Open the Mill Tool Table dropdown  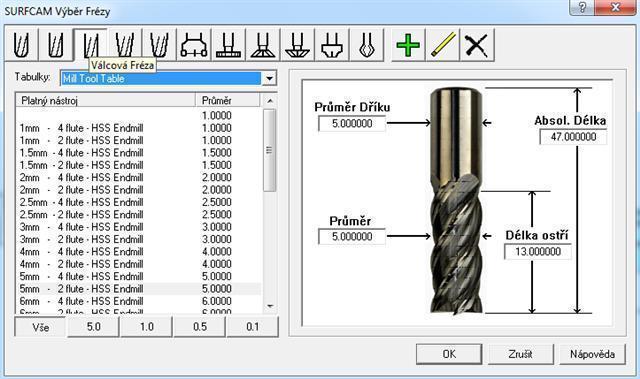point(269,78)
